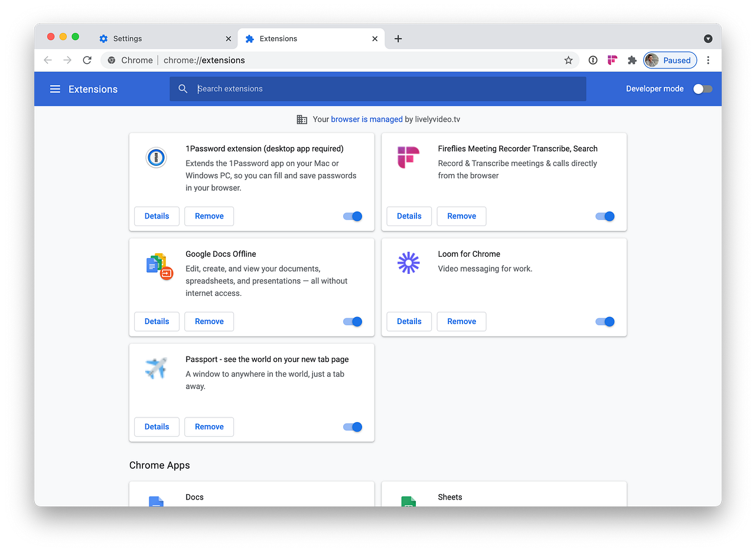Open the Chrome extensions puzzle-piece icon
This screenshot has width=756, height=552.
[631, 60]
